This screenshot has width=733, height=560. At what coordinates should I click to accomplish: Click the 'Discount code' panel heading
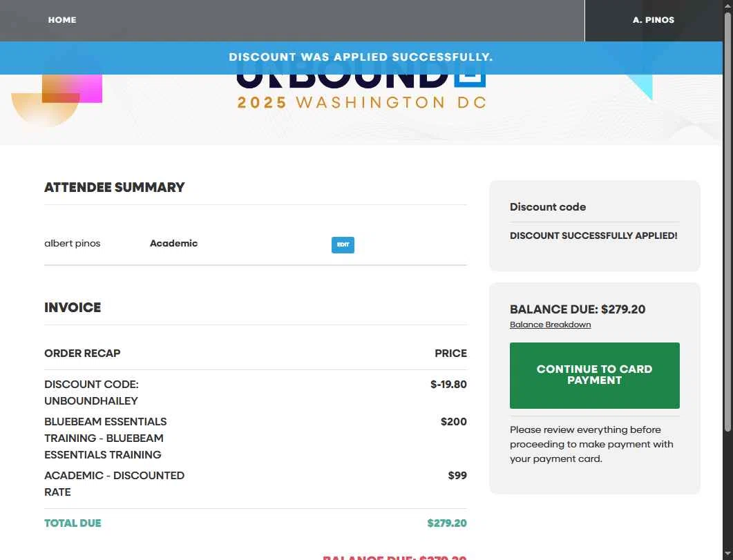(547, 207)
